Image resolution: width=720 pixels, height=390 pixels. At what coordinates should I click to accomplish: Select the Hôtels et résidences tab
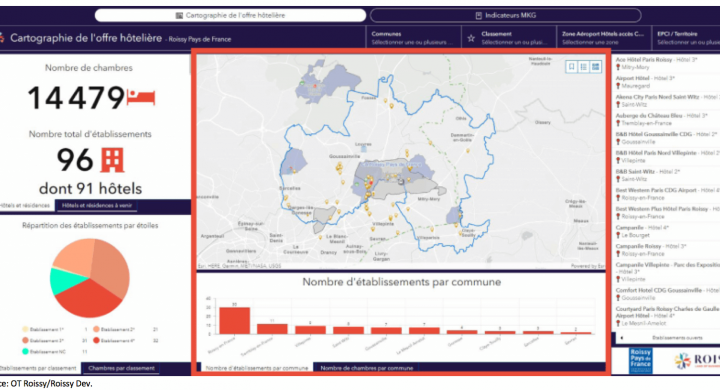[x=25, y=205]
